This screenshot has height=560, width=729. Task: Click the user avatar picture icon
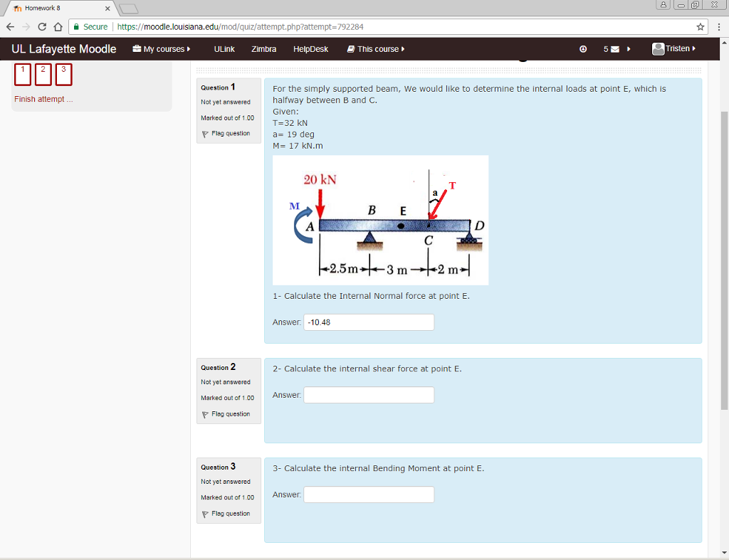[658, 49]
